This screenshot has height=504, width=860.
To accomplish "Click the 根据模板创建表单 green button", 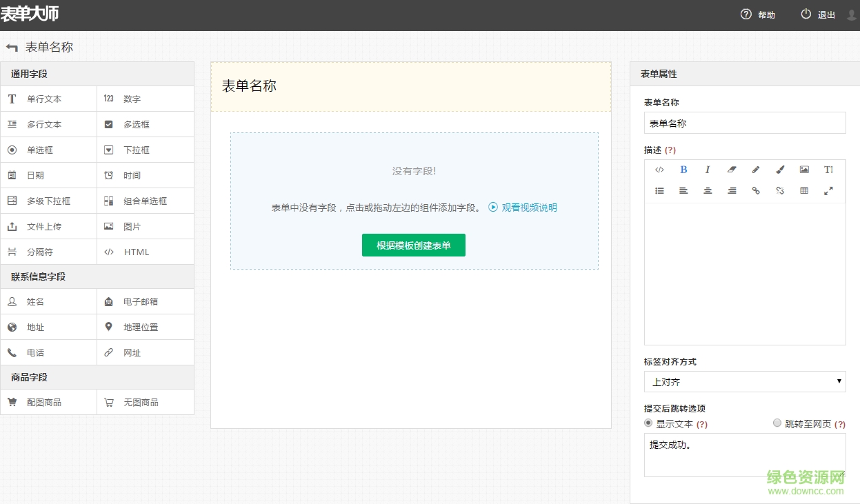I will (x=413, y=245).
